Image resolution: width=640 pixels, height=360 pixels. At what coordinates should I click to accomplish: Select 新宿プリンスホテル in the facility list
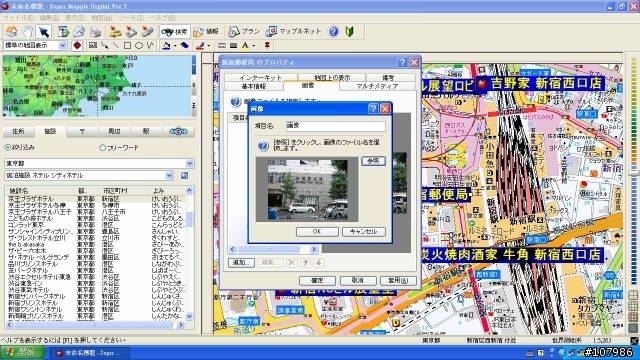(x=33, y=303)
